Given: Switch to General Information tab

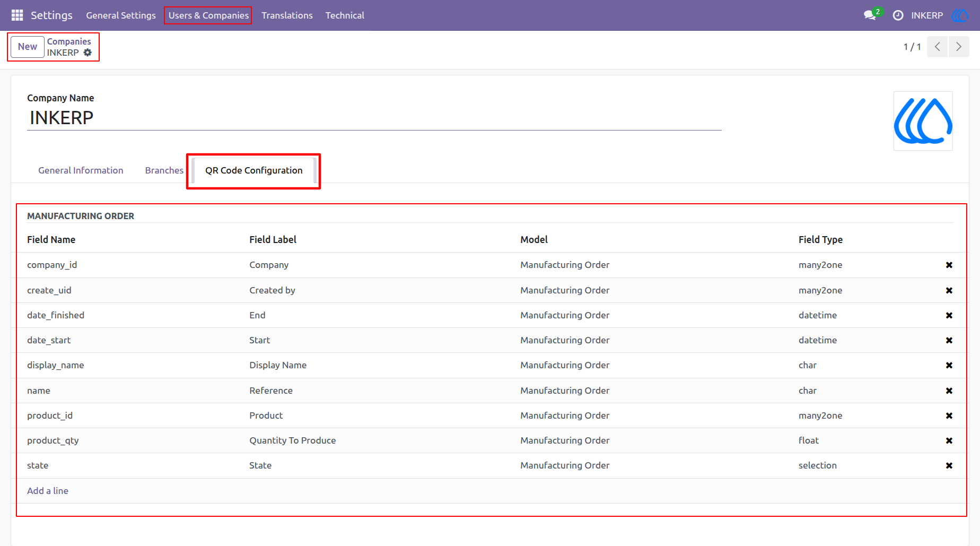Looking at the screenshot, I should pyautogui.click(x=81, y=170).
